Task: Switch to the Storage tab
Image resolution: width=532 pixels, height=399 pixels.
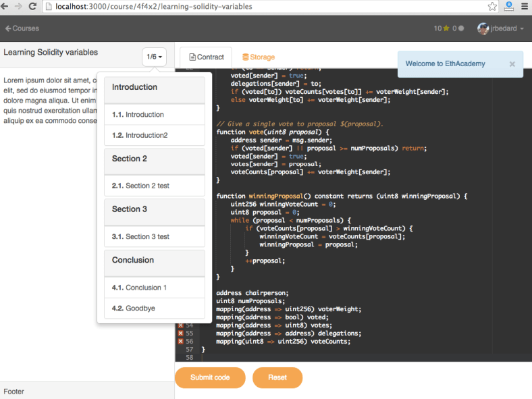Action: point(259,57)
